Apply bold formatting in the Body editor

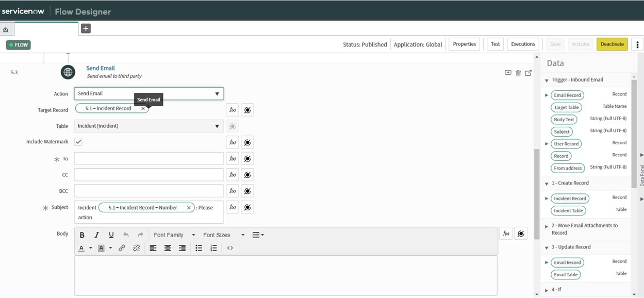[x=82, y=235]
